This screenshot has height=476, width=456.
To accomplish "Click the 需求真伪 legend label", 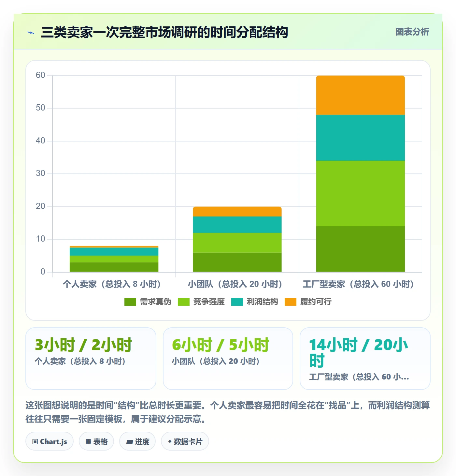I will [155, 302].
